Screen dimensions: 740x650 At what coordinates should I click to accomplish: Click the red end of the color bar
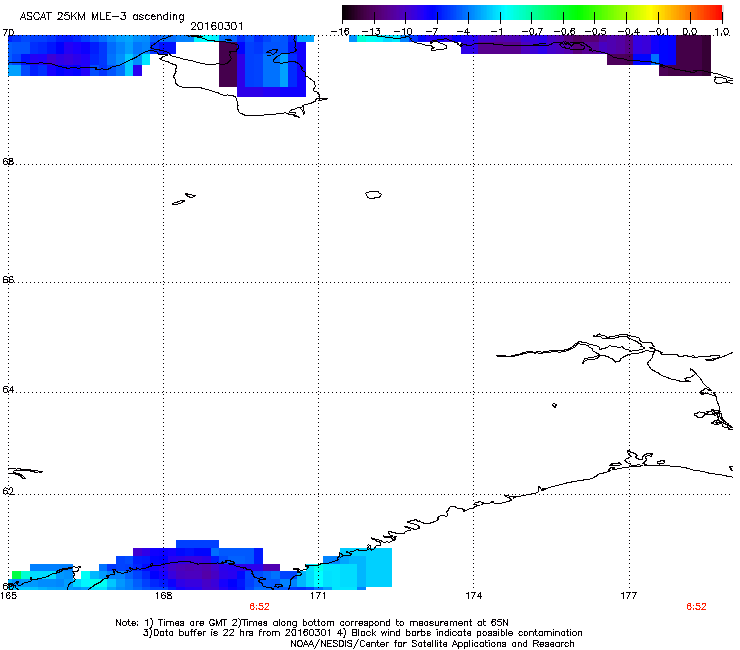point(713,13)
